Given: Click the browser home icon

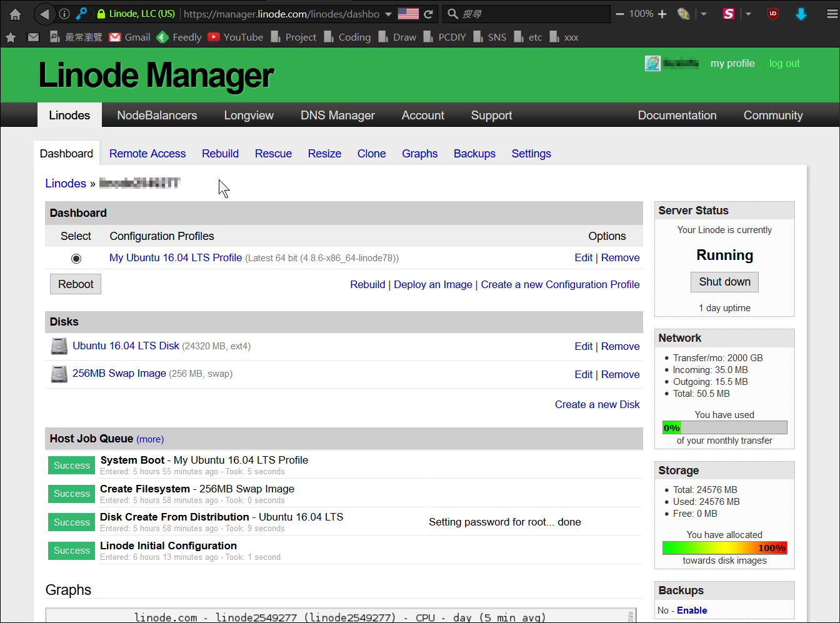Looking at the screenshot, I should [x=16, y=14].
